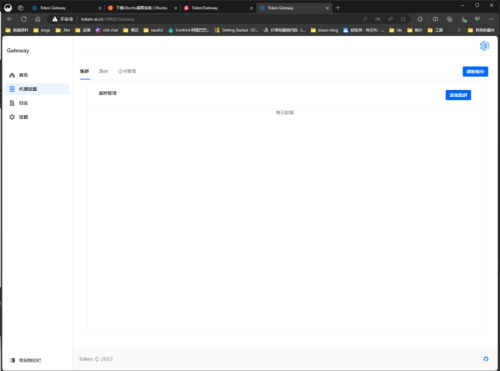Click the blue hexagon logo at top right
Screen dimensions: 500x371
pyautogui.click(x=484, y=46)
